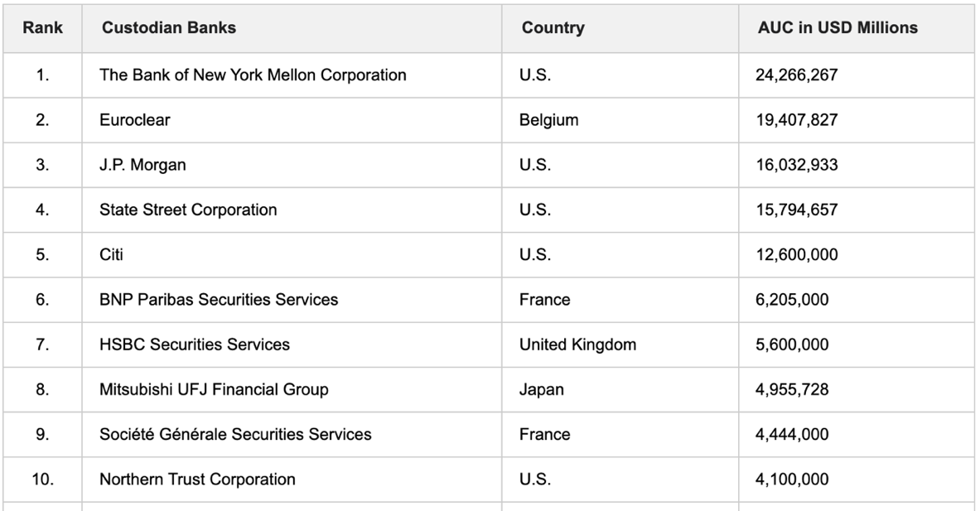This screenshot has width=980, height=511.
Task: Click the Belgium country cell
Action: [620, 120]
